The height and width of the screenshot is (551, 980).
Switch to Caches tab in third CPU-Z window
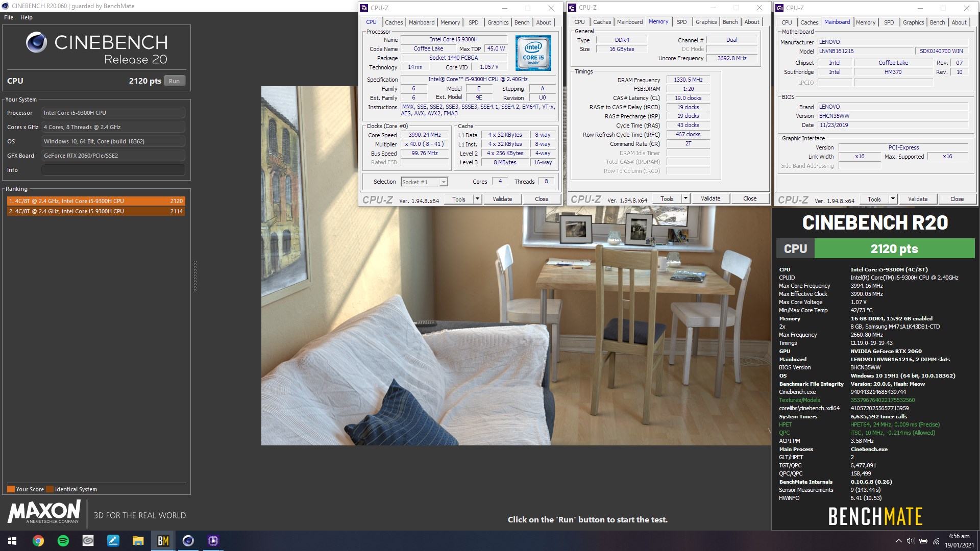809,22
